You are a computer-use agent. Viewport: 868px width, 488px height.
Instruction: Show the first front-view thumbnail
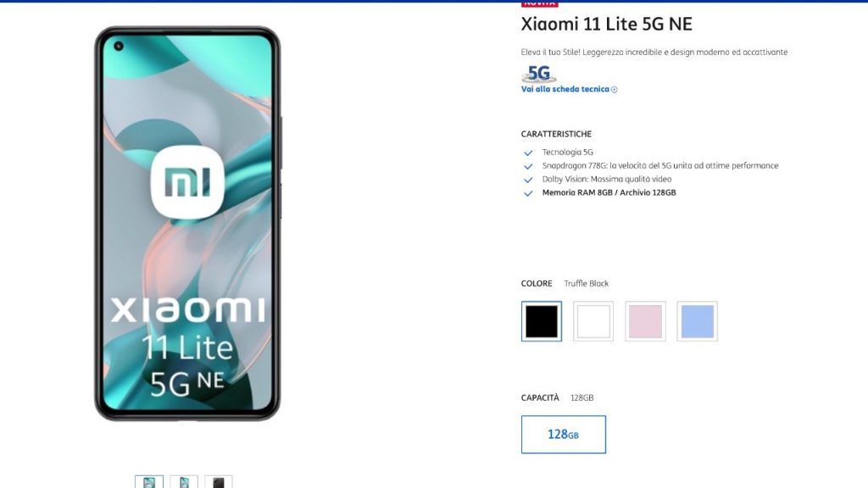pos(149,482)
